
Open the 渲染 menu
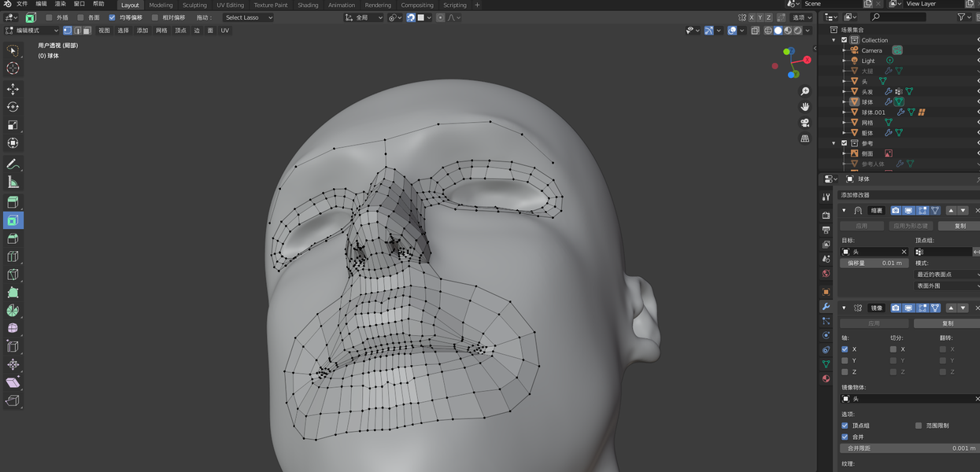60,4
